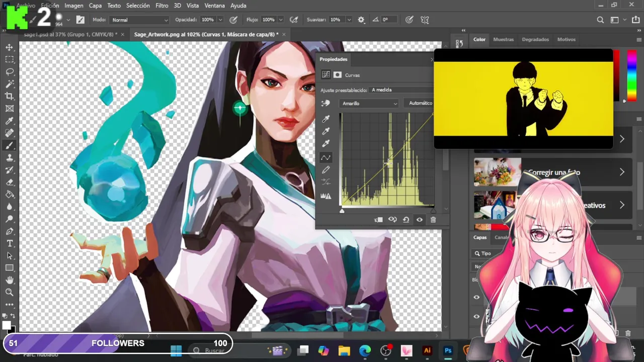644x362 pixels.
Task: Open the Ventana menu
Action: (x=214, y=6)
